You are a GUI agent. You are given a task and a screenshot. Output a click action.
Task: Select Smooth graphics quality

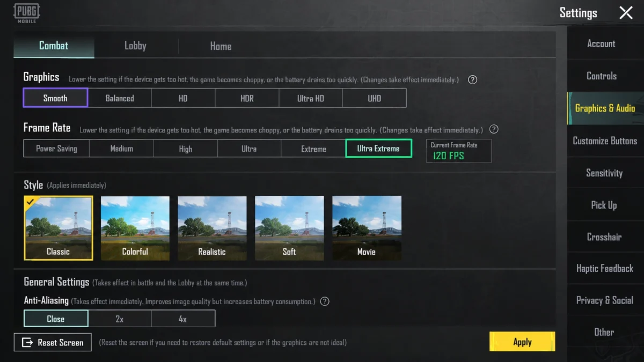pyautogui.click(x=55, y=98)
